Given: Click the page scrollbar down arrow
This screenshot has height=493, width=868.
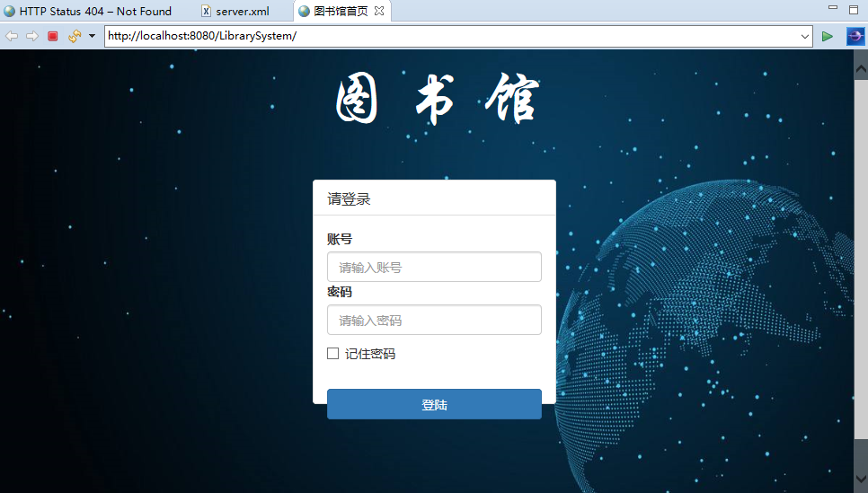Looking at the screenshot, I should [861, 479].
